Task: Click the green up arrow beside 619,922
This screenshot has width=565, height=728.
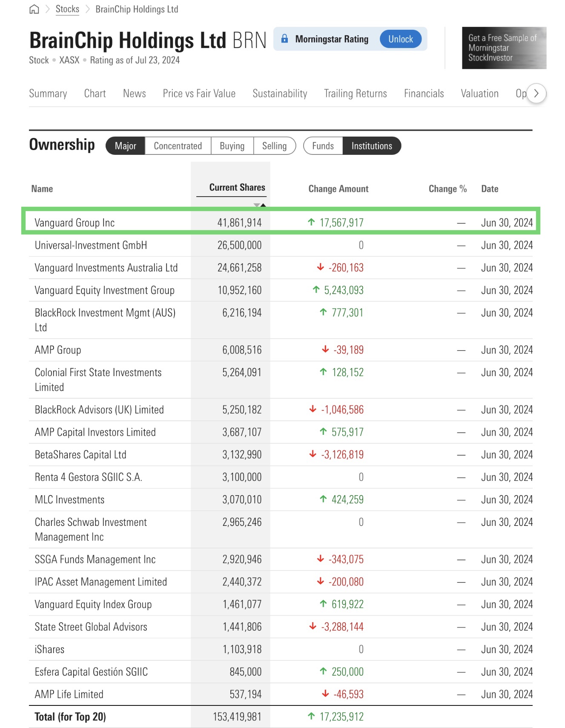Action: tap(323, 604)
